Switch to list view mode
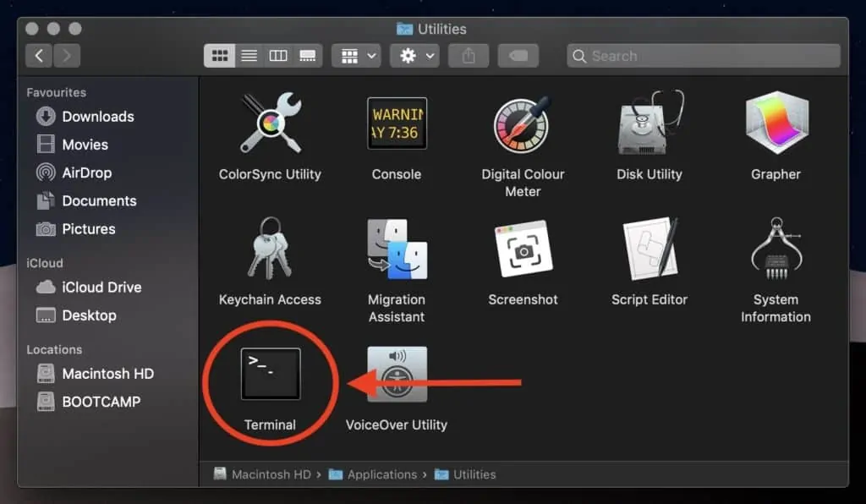The width and height of the screenshot is (866, 504). 249,56
